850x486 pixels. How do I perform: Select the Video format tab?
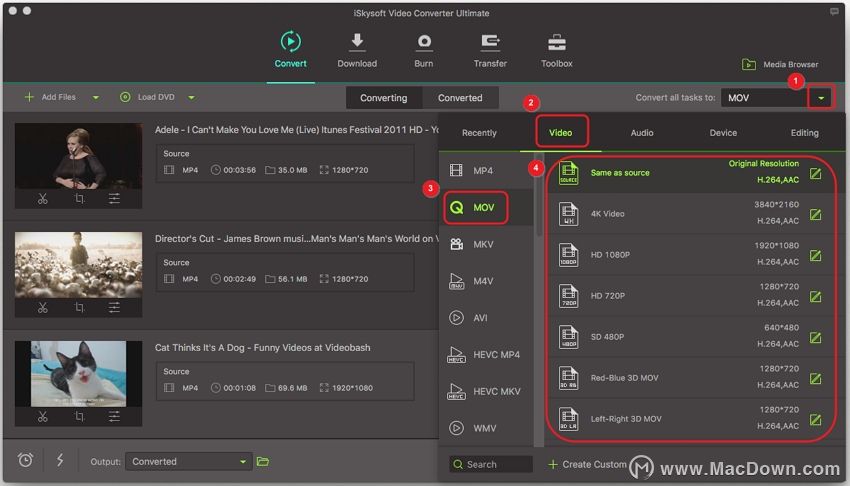coord(561,133)
